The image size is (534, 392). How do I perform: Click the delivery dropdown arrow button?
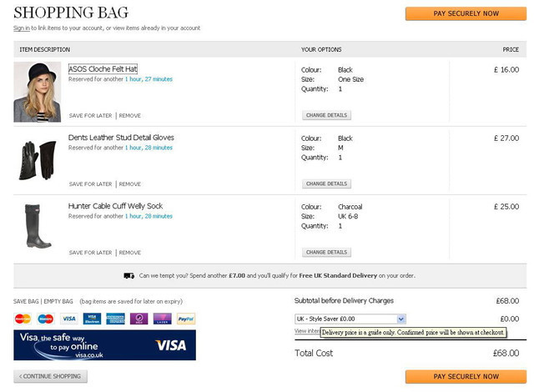[400, 319]
